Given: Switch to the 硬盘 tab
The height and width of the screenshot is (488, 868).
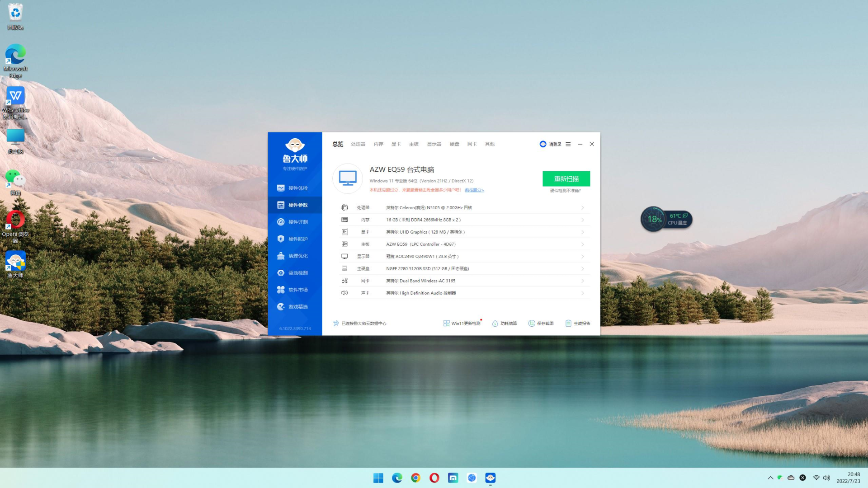Looking at the screenshot, I should [x=454, y=144].
